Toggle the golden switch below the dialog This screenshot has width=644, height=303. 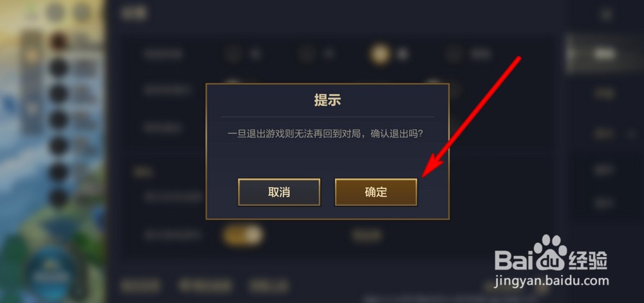click(243, 235)
